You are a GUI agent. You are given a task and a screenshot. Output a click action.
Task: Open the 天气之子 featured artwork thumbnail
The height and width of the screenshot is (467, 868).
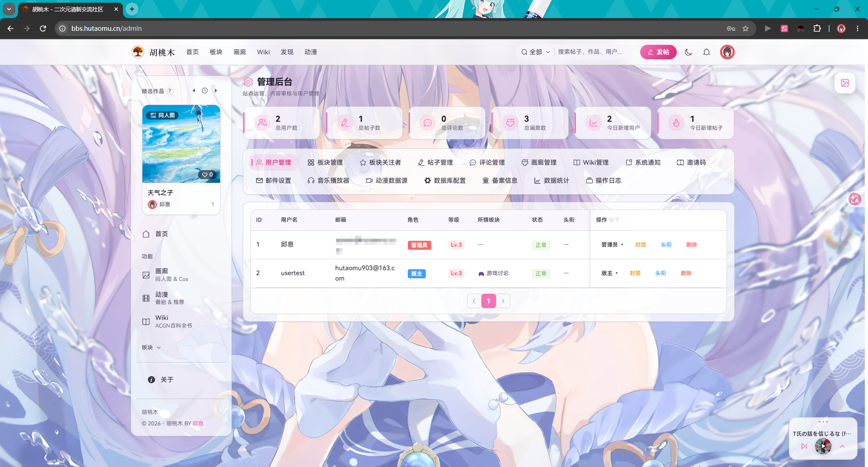coord(181,144)
